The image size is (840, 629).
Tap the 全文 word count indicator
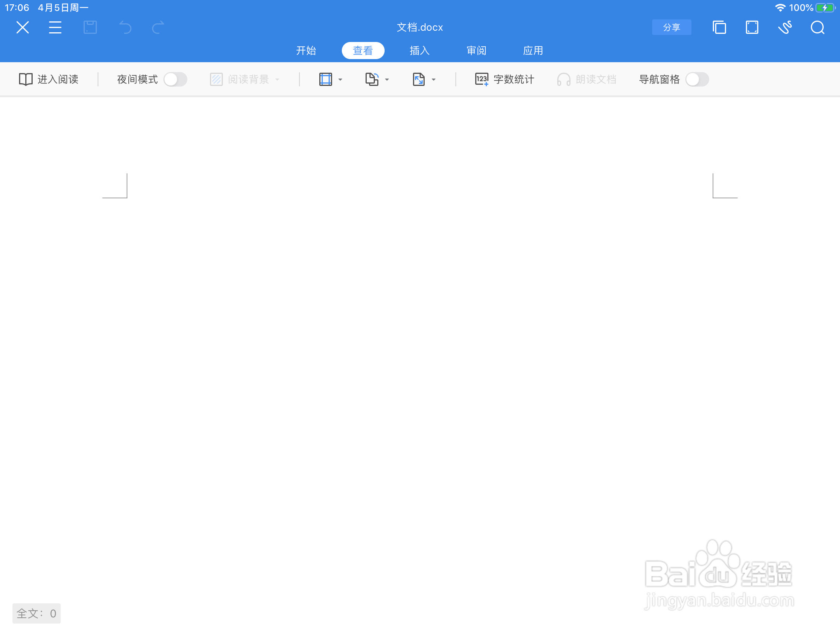tap(37, 613)
